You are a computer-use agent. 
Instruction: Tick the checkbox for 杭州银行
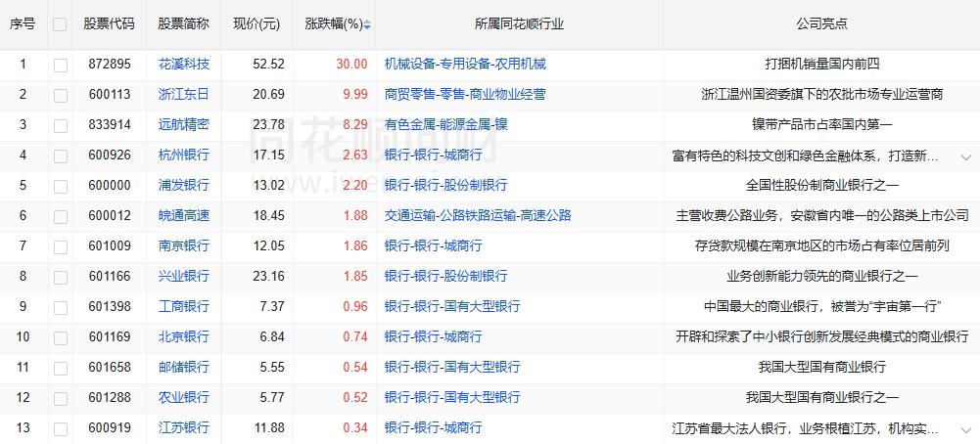coord(61,156)
